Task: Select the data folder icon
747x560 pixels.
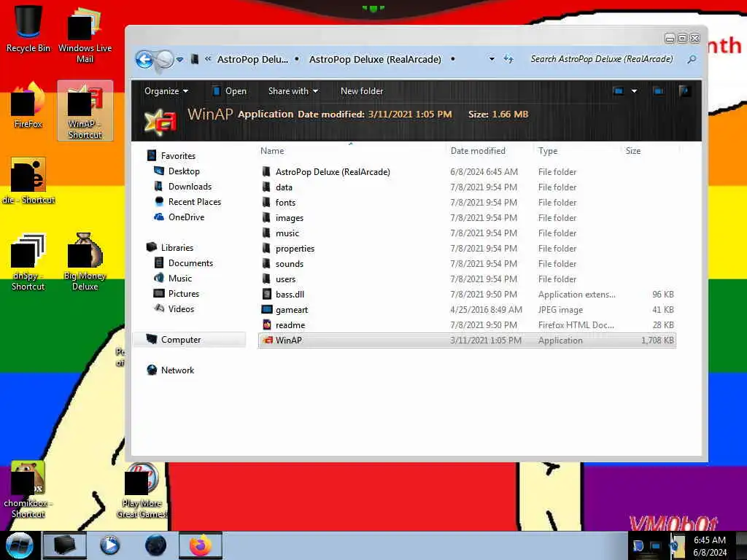Action: tap(267, 187)
